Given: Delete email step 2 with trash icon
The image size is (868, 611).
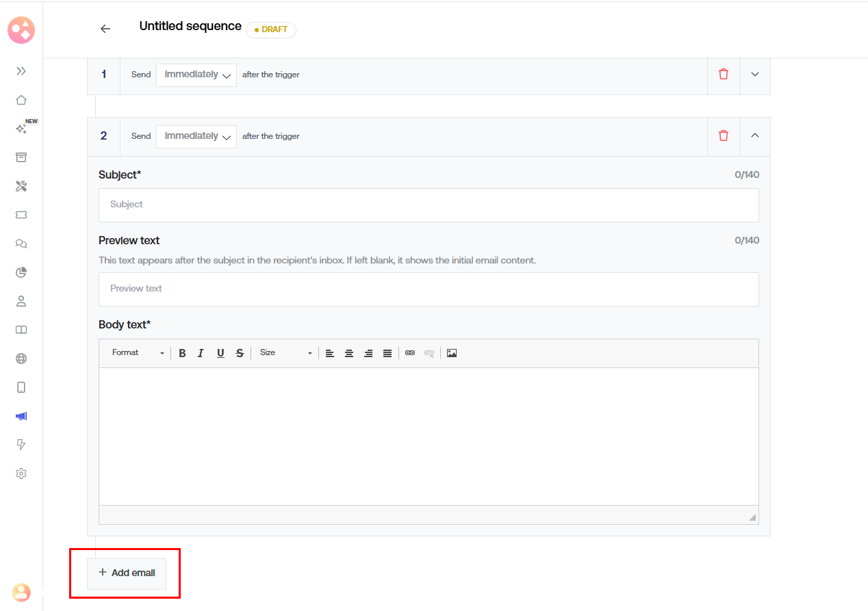Looking at the screenshot, I should point(724,135).
